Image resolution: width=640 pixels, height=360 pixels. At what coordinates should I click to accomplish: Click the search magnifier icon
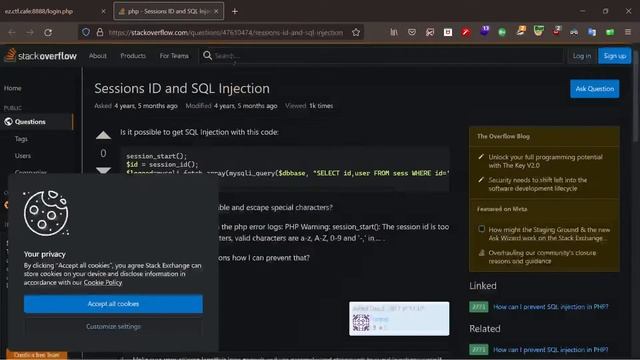click(x=207, y=55)
